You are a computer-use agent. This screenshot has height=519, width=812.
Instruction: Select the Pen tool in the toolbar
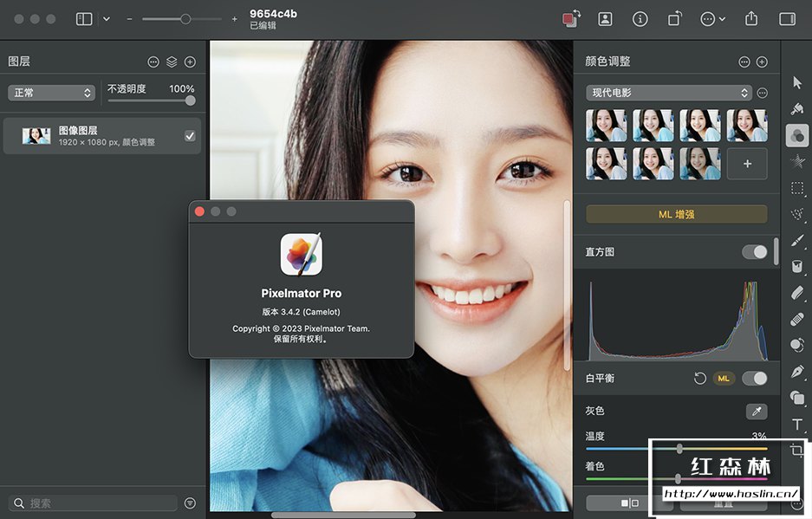[x=797, y=372]
